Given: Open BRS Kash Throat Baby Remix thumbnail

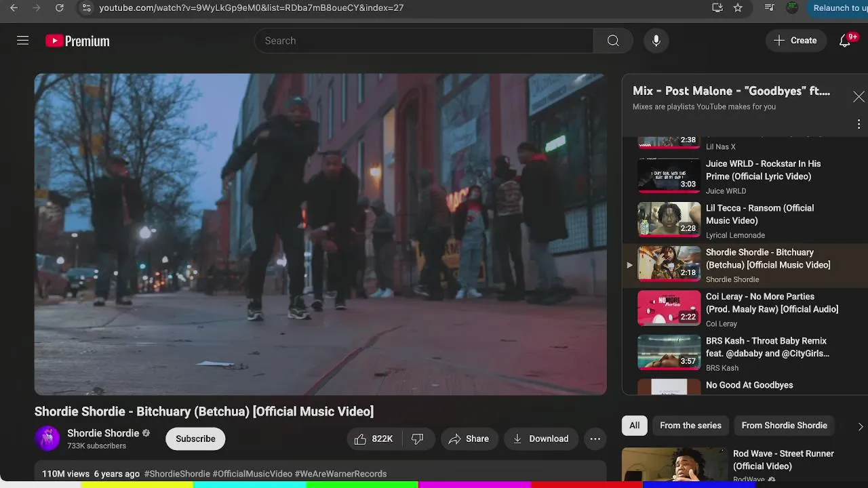Looking at the screenshot, I should click(669, 352).
